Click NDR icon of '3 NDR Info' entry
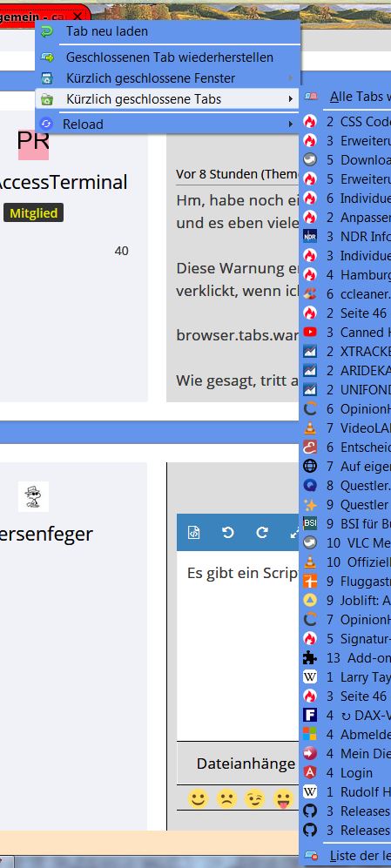This screenshot has width=391, height=868. (x=310, y=237)
